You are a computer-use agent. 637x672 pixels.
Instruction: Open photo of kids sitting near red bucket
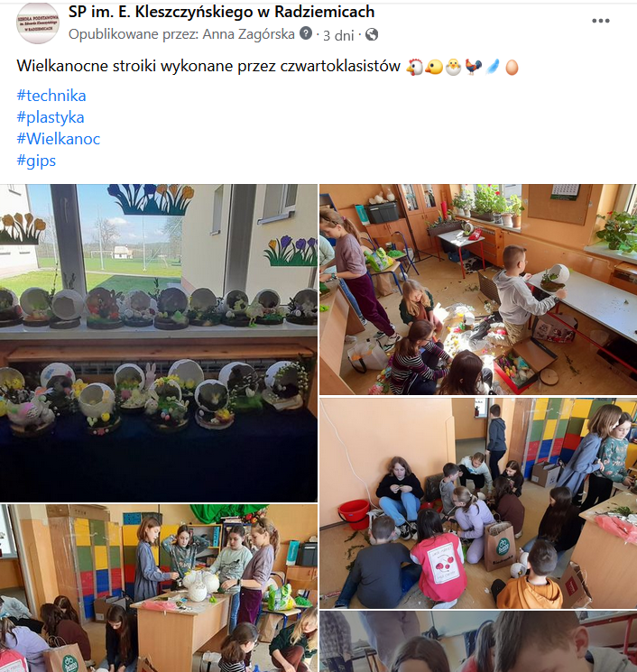[x=478, y=502]
